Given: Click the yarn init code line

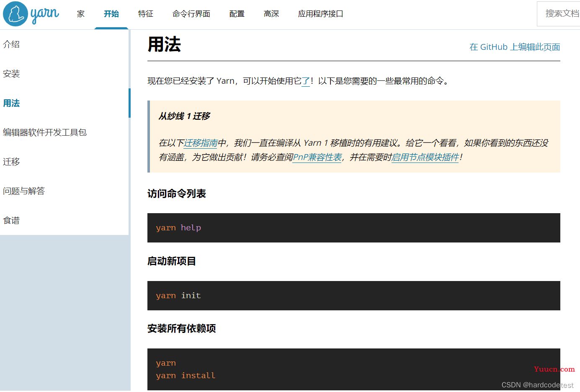Looking at the screenshot, I should pos(178,296).
